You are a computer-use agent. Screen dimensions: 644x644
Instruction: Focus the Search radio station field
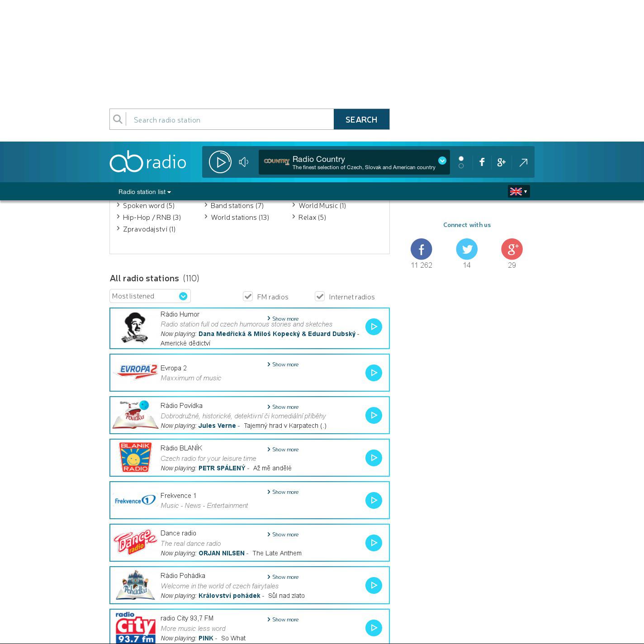231,119
